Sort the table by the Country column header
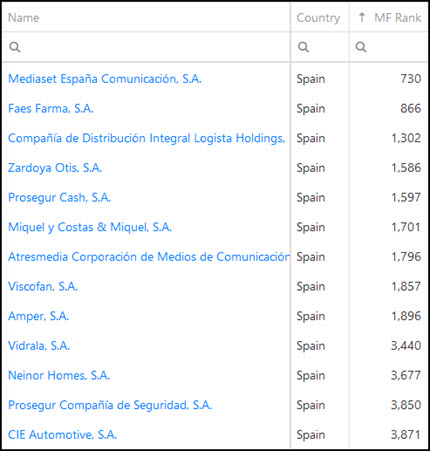The height and width of the screenshot is (451, 430). [318, 18]
